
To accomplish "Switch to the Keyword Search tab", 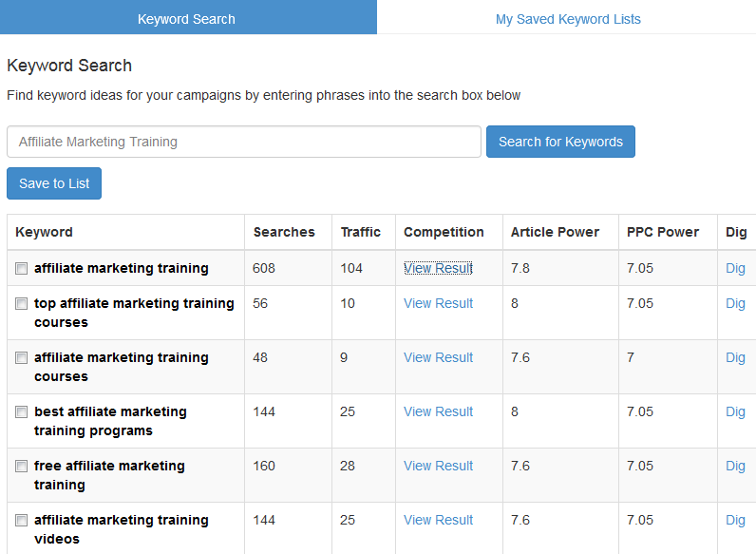I will click(x=186, y=18).
